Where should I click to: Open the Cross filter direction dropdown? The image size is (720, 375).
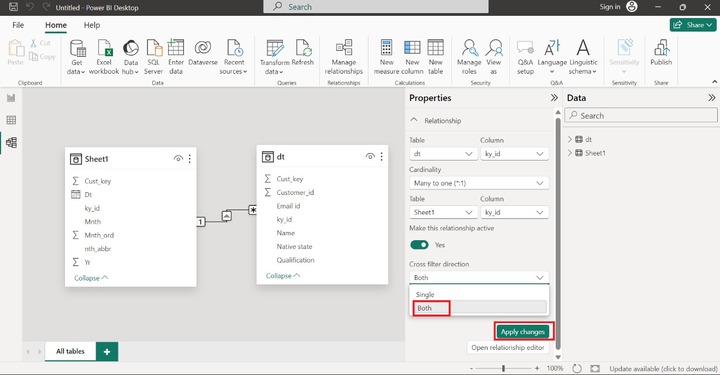tap(479, 278)
